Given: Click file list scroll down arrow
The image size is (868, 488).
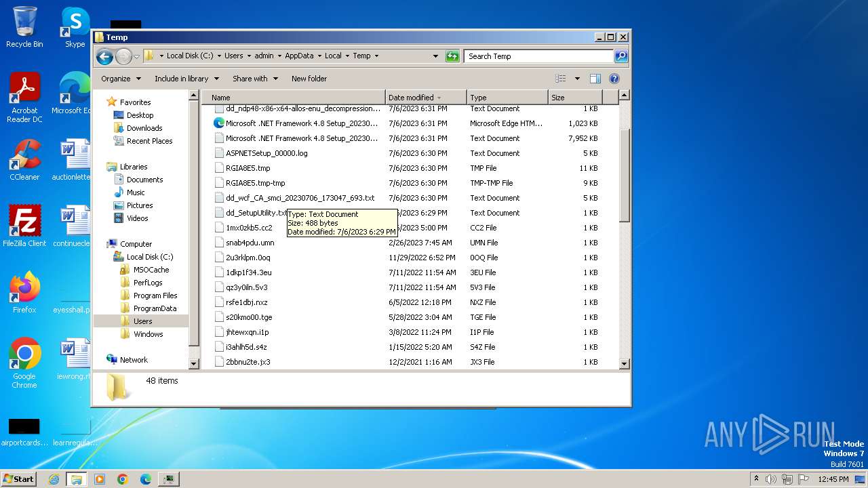Looking at the screenshot, I should click(625, 363).
